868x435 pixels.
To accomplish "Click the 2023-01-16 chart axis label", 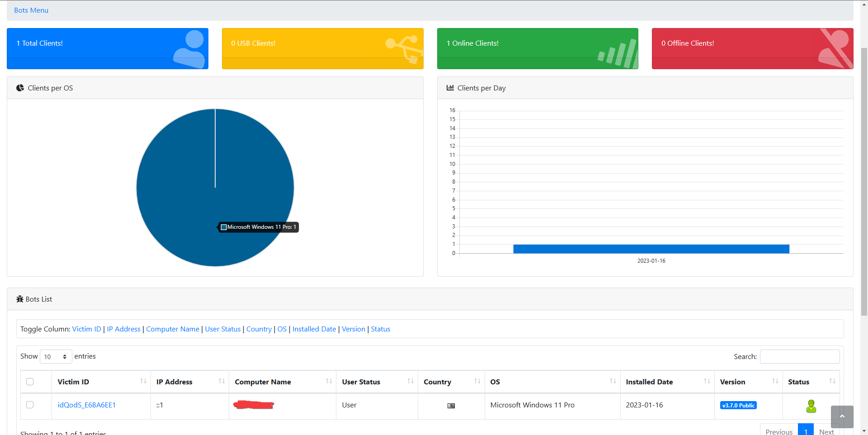I will [651, 261].
